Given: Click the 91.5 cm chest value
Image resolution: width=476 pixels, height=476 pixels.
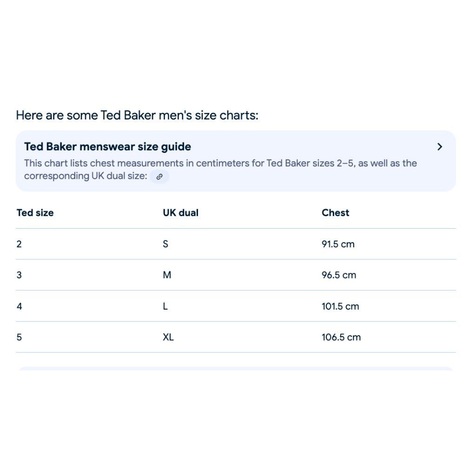Looking at the screenshot, I should pyautogui.click(x=338, y=244).
